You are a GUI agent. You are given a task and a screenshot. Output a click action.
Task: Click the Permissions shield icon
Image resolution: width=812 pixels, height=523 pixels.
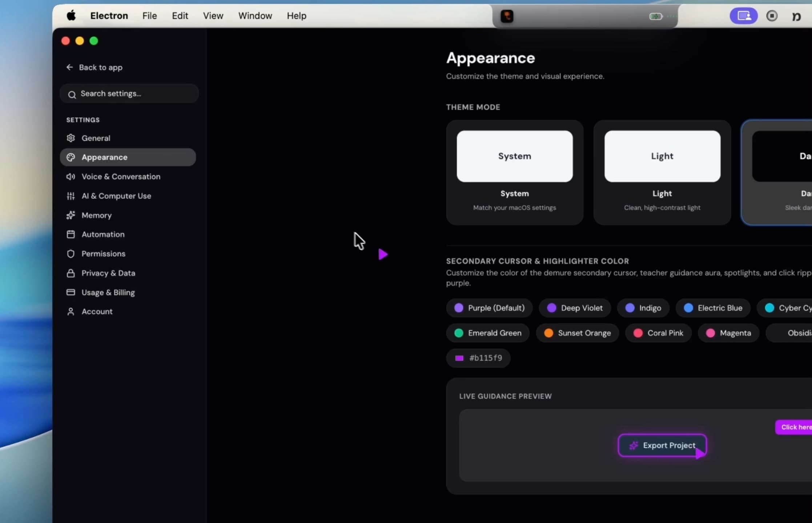coord(71,254)
